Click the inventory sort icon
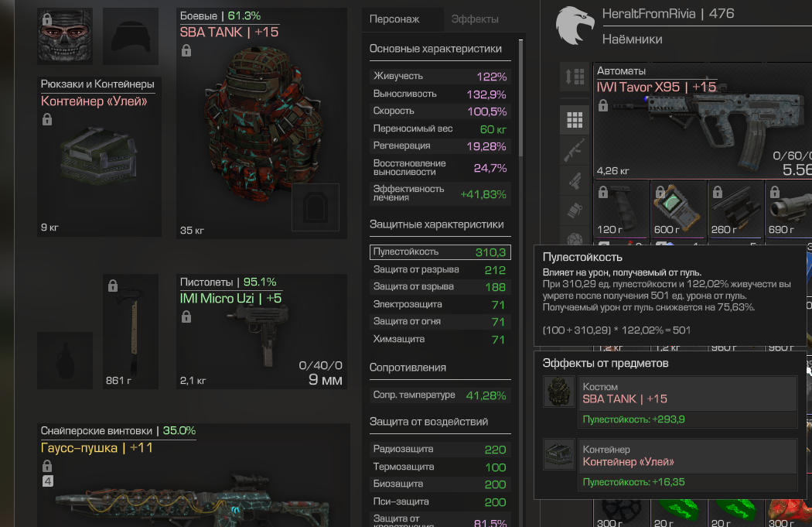Image resolution: width=812 pixels, height=527 pixels. (x=575, y=77)
